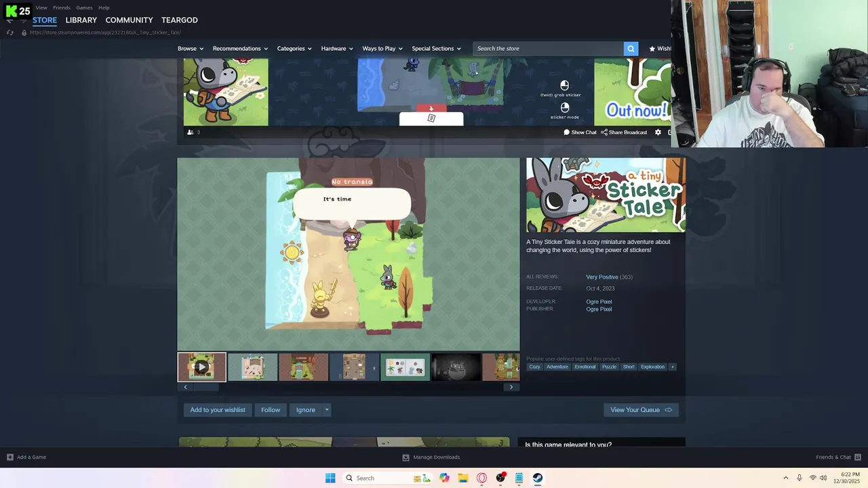
Task: Open Copilot from the taskbar
Action: tap(444, 478)
